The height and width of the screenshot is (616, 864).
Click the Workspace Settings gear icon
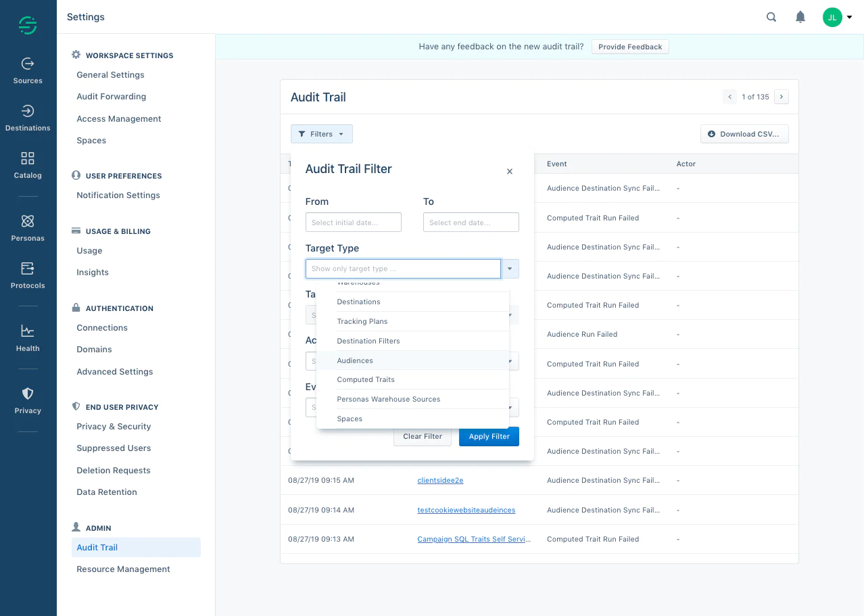point(76,54)
